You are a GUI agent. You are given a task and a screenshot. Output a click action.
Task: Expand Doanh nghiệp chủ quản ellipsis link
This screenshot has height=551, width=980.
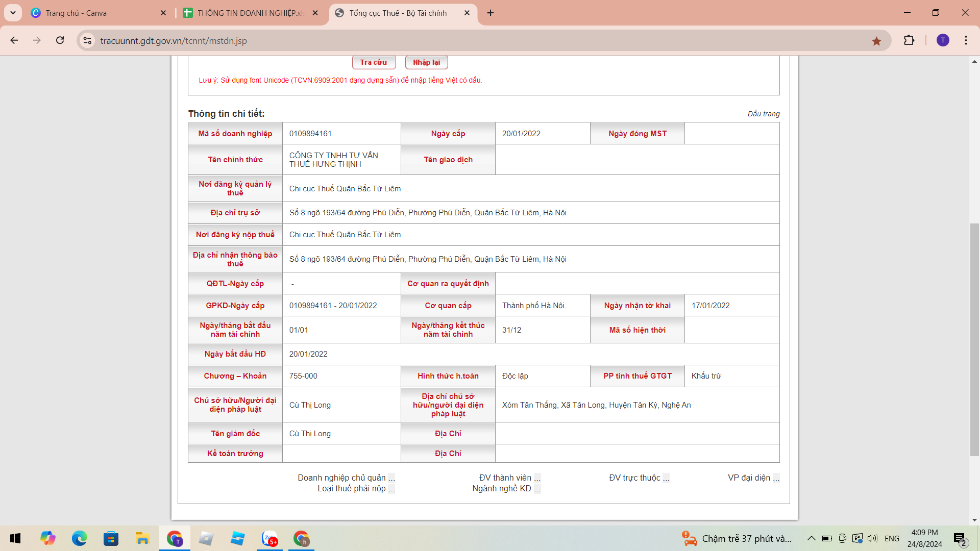coord(391,478)
